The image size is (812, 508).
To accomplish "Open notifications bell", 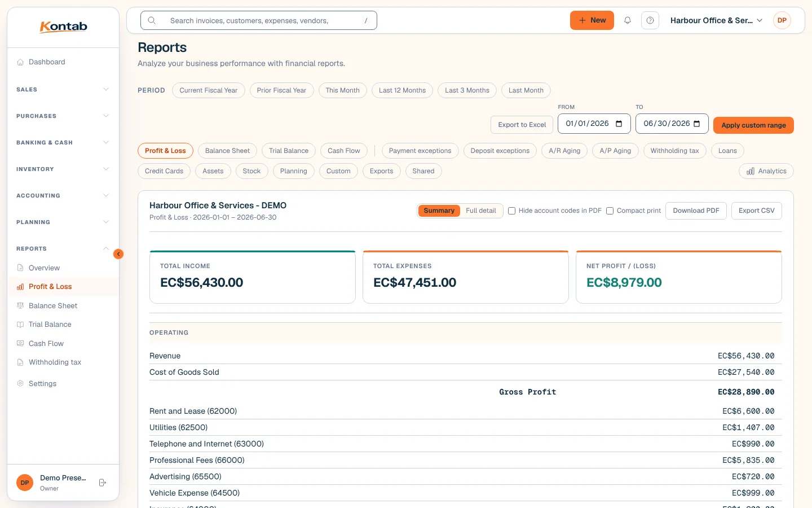I will [628, 20].
